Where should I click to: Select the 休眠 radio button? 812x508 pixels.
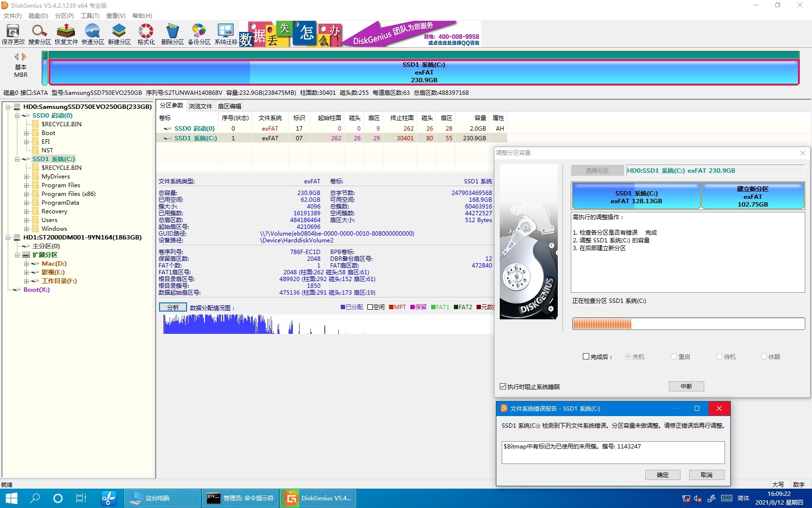(764, 357)
